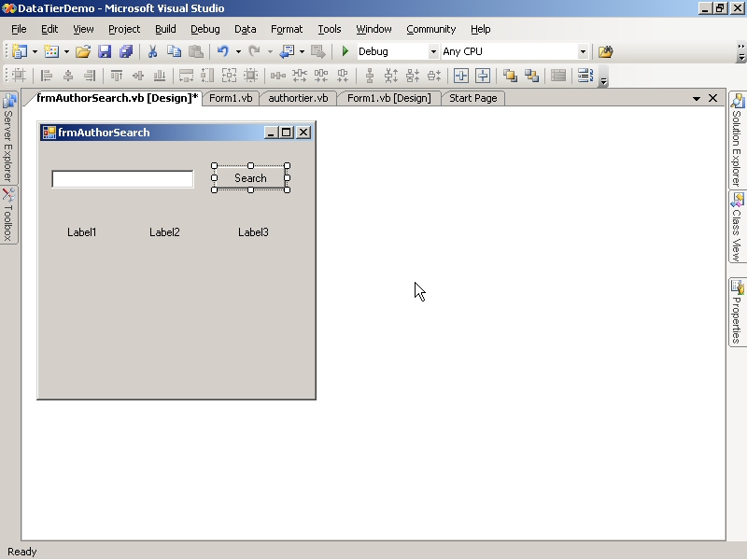Click the Bring to Front icon

click(x=510, y=76)
